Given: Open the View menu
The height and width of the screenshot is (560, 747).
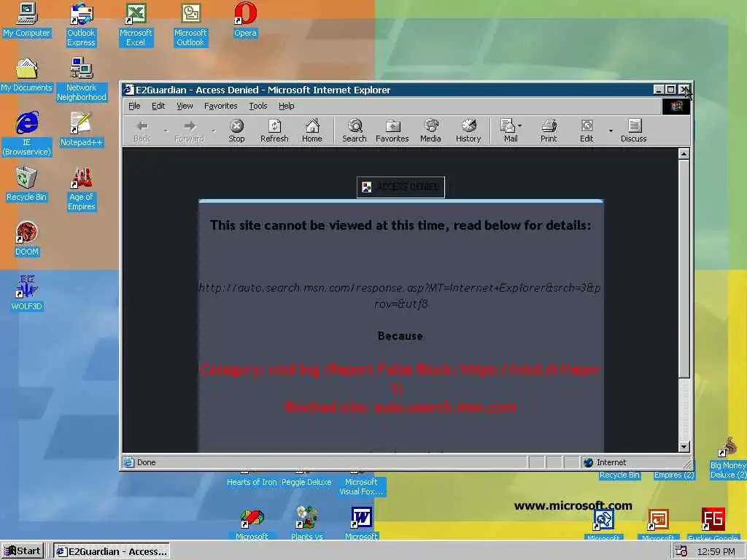Looking at the screenshot, I should point(185,106).
